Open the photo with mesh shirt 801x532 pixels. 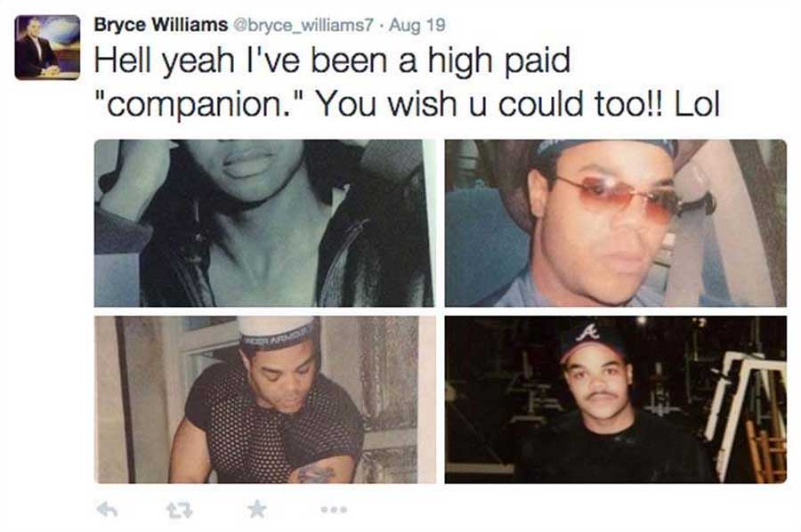coord(264,399)
